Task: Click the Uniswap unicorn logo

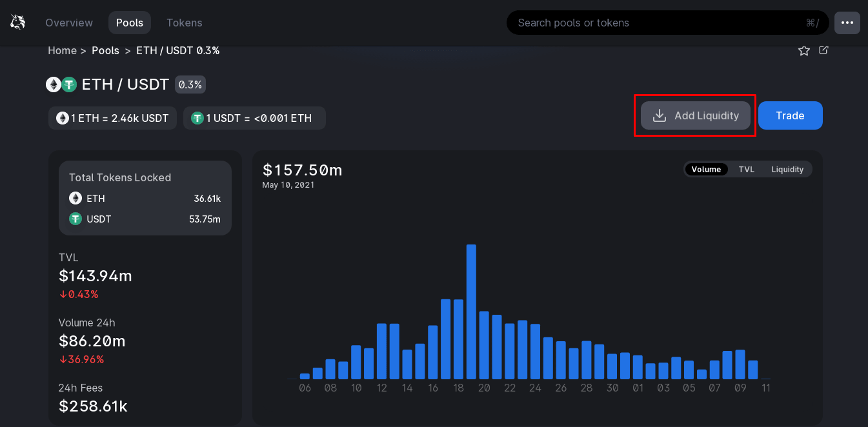Action: (x=17, y=23)
